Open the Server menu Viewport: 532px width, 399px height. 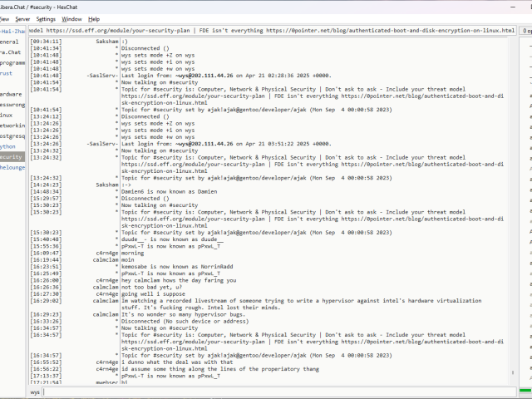coord(22,18)
